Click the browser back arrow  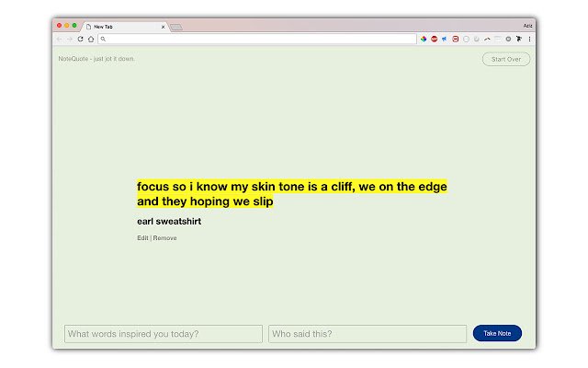tap(59, 39)
